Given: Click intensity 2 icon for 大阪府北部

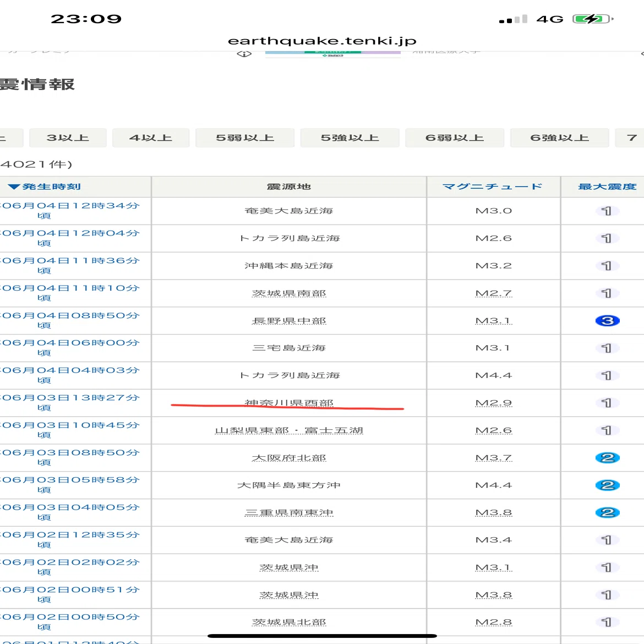Looking at the screenshot, I should tap(607, 458).
